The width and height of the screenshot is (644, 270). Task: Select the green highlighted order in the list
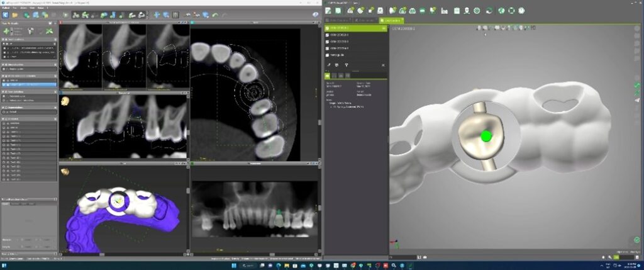click(356, 28)
